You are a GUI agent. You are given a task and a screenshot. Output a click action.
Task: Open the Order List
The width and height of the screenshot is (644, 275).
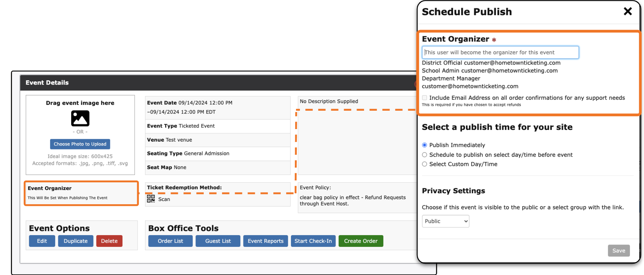(x=170, y=241)
